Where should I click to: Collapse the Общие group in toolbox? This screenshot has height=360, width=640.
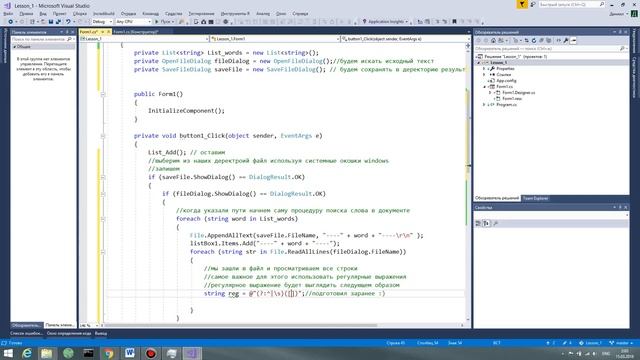tap(15, 47)
